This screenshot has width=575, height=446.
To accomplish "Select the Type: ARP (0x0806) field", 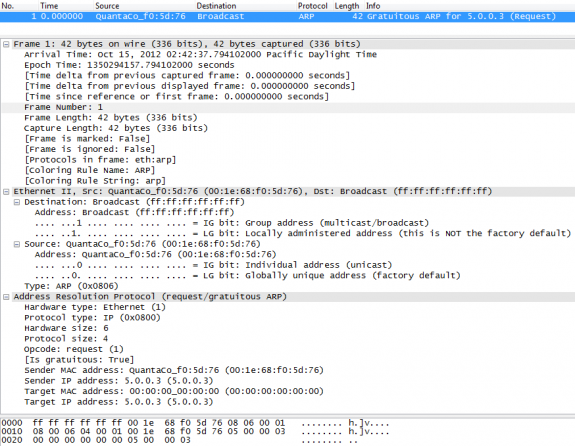I will click(x=71, y=286).
